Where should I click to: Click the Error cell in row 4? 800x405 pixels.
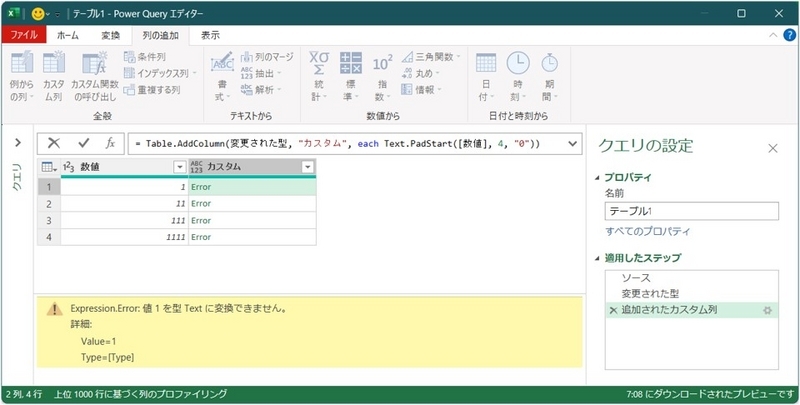point(252,237)
